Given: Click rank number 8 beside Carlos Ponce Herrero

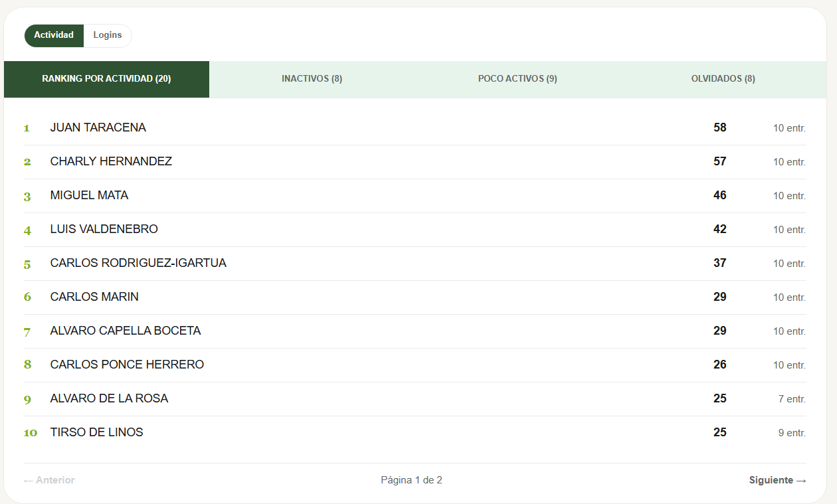Looking at the screenshot, I should tap(27, 365).
